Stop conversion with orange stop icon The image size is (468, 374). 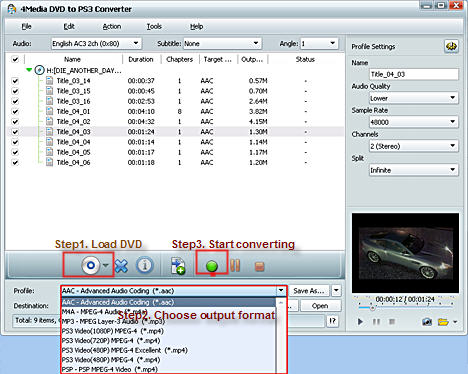(x=259, y=266)
